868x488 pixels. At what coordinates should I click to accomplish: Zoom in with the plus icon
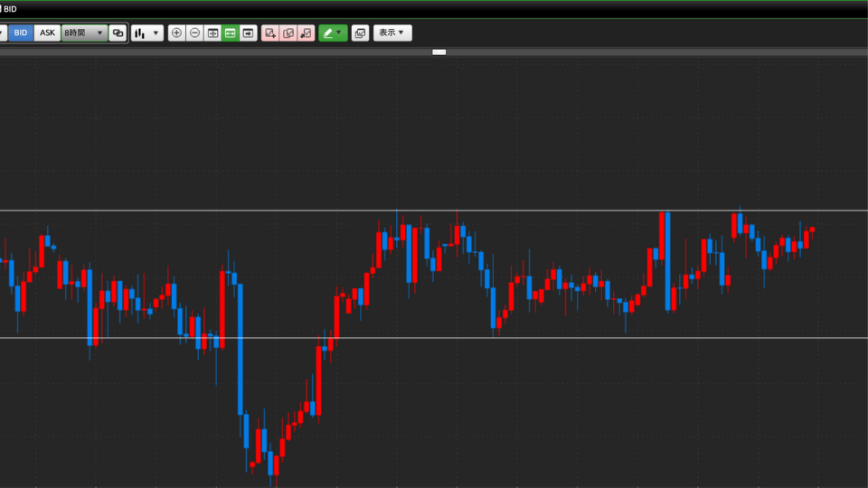point(176,33)
